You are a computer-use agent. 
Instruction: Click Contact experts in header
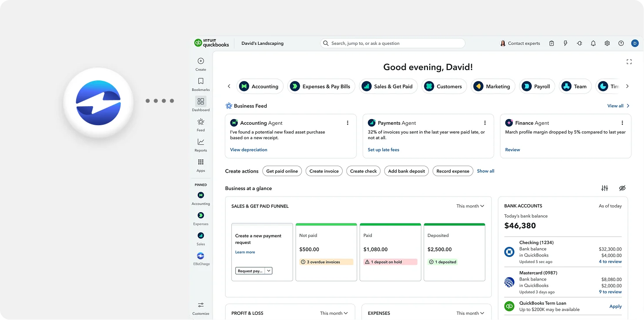(x=520, y=43)
